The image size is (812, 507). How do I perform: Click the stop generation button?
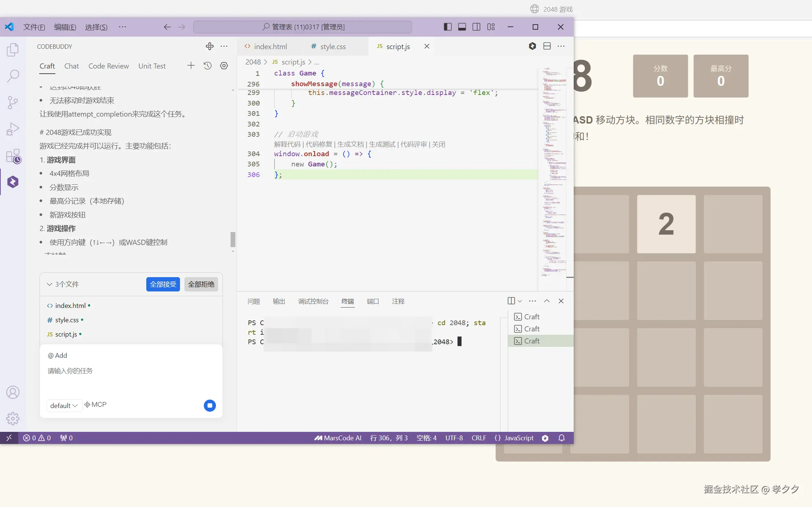coord(210,405)
